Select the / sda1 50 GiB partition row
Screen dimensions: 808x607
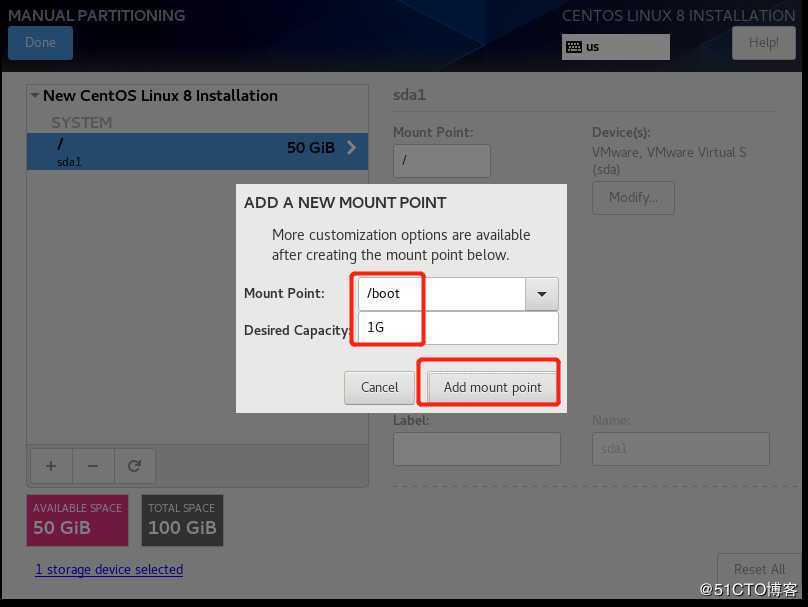pos(197,151)
